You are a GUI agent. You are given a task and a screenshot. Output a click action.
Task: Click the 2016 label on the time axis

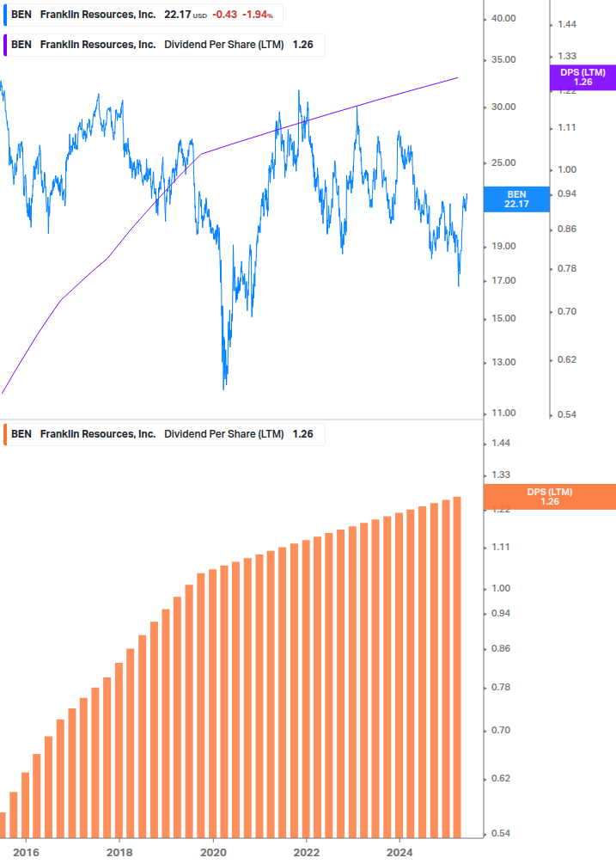tap(26, 853)
